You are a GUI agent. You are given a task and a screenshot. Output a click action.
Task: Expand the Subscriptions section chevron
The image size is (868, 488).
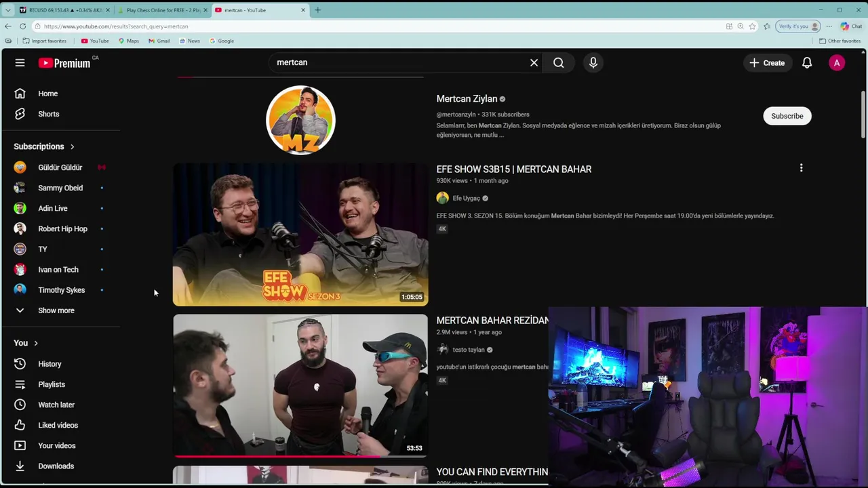coord(72,146)
